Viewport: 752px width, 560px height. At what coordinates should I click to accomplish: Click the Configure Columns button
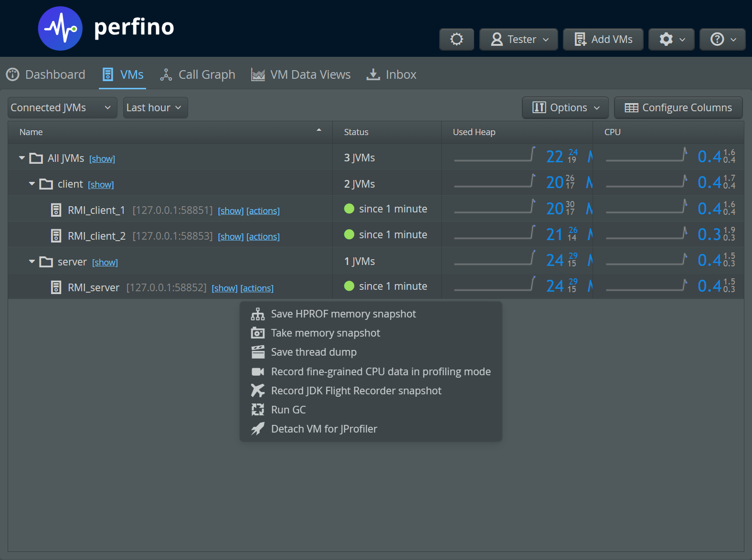[x=678, y=108]
